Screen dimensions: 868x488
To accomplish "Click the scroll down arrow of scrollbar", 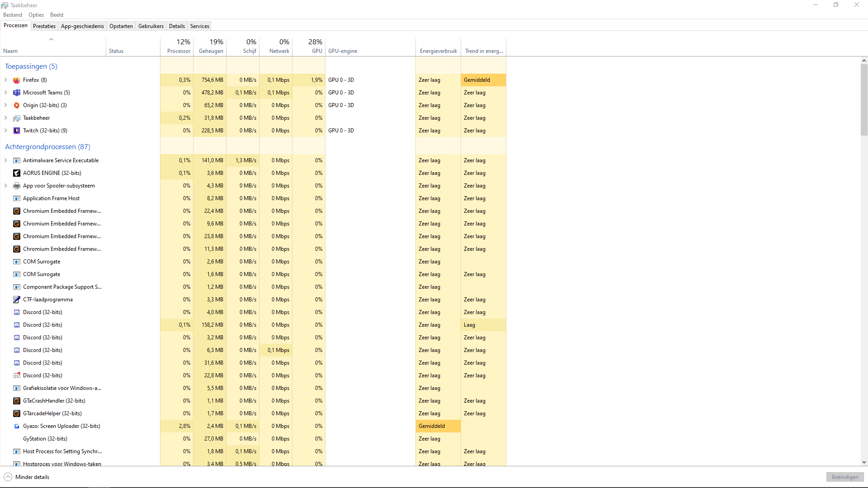I will [864, 462].
